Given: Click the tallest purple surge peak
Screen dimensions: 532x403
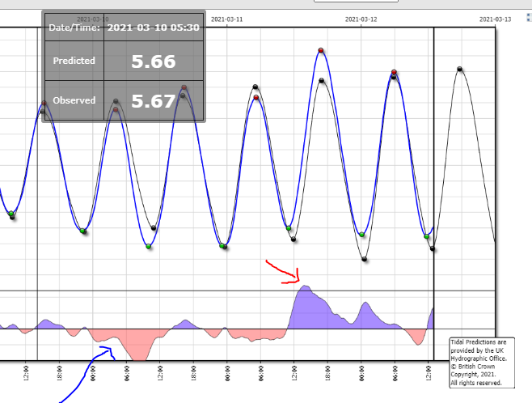Looking at the screenshot, I should (x=306, y=286).
